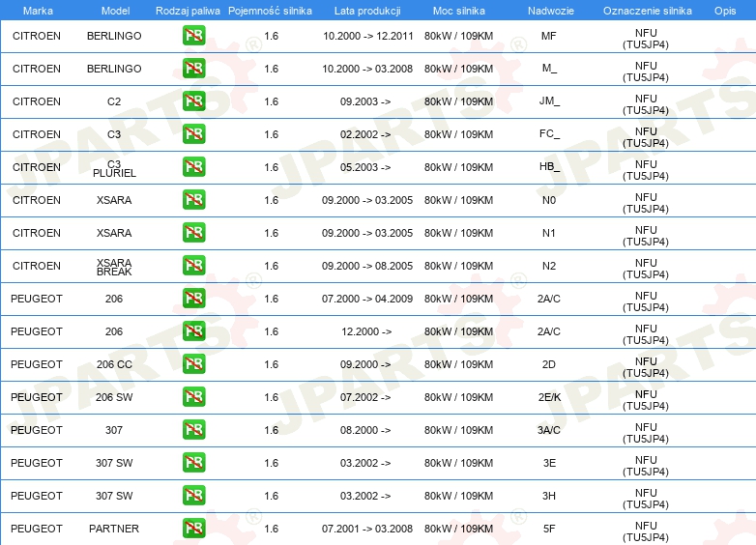Select the C3 PLURIEL model cell
This screenshot has width=756, height=545.
coord(114,169)
